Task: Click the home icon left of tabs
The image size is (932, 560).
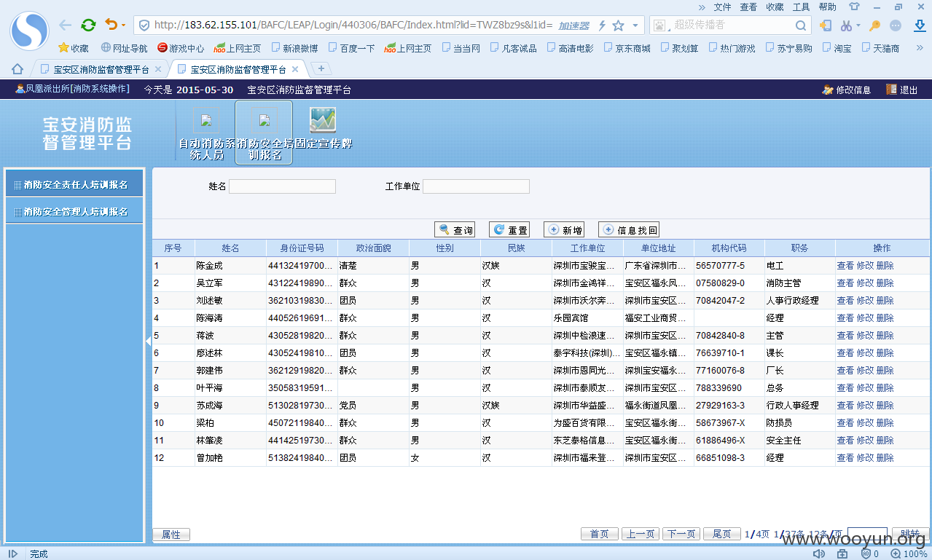Action: [17, 69]
